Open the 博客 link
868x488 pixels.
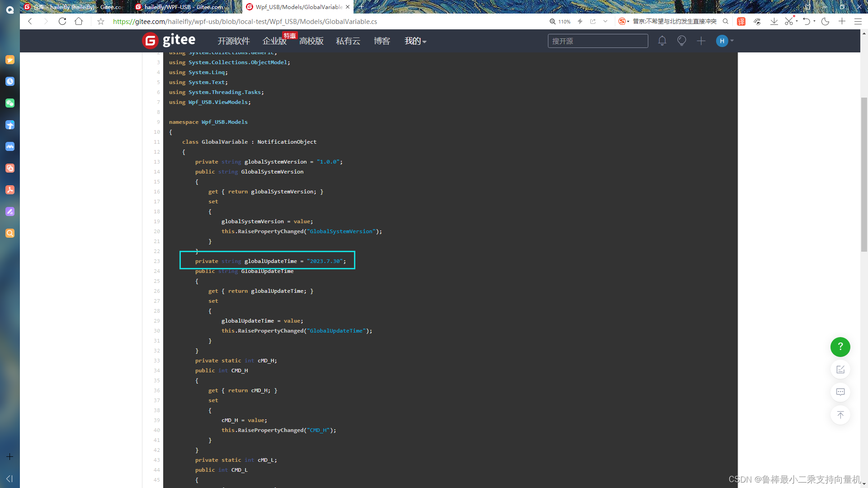click(382, 41)
